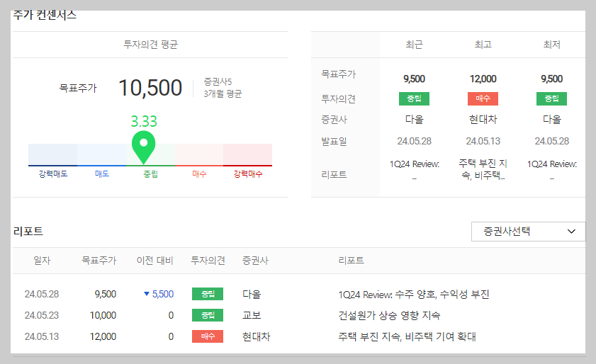The height and width of the screenshot is (364, 596).
Task: Click the 매도 segment on the rating scale
Action: pos(101,154)
